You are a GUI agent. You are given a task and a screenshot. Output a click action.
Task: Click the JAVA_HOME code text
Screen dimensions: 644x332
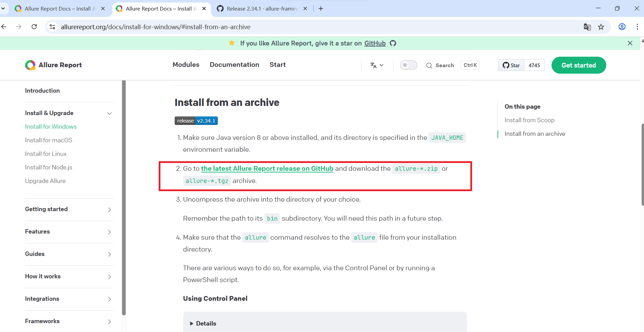pos(447,138)
